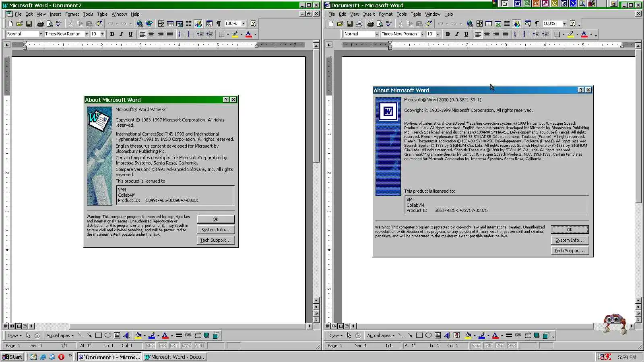The image size is (644, 362).
Task: Click Numbering list icon in Word 97 formatting toolbar
Action: (x=182, y=34)
